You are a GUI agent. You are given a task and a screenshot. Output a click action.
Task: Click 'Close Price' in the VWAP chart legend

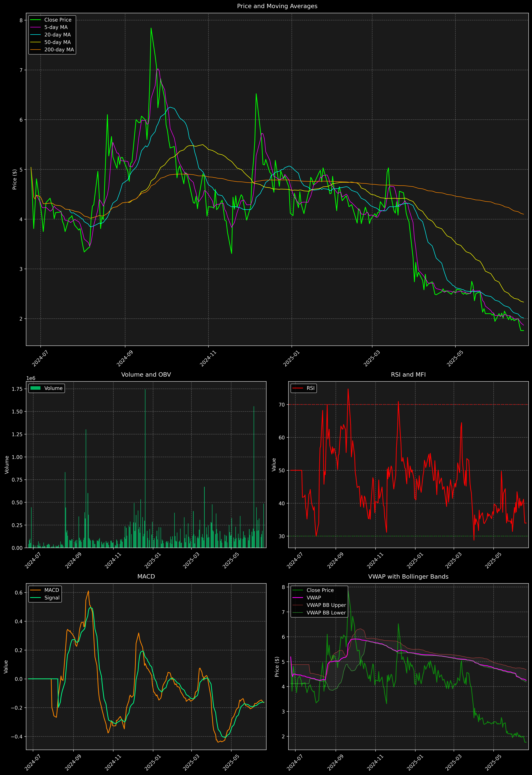320,590
